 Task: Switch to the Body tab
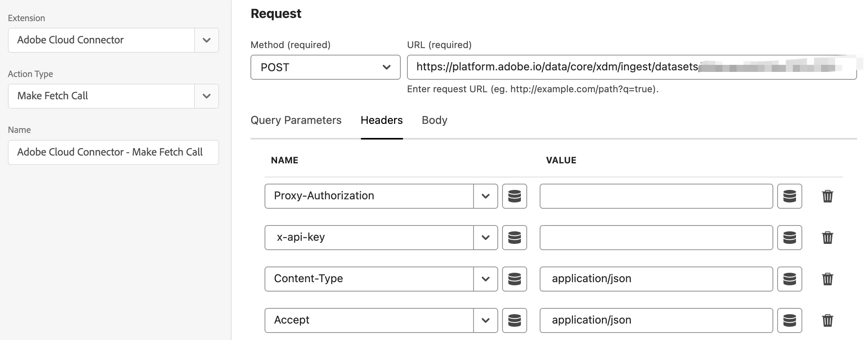(434, 120)
